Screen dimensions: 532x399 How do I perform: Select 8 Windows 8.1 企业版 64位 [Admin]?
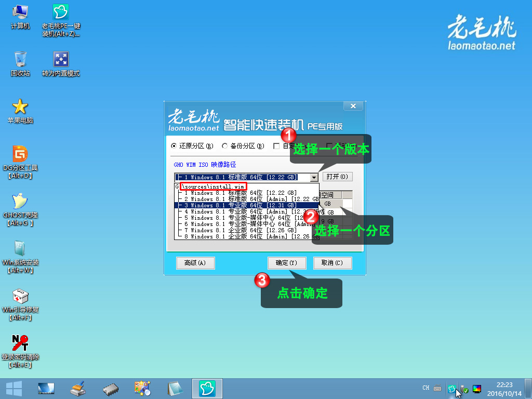click(247, 236)
